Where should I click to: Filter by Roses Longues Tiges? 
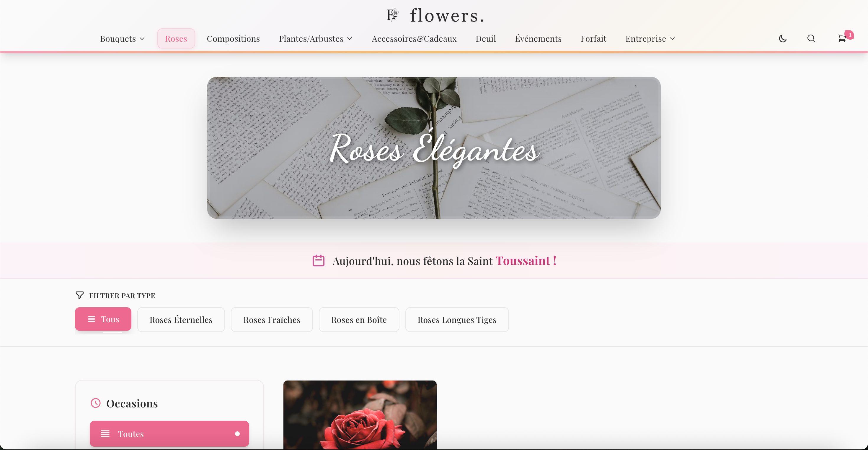tap(457, 320)
